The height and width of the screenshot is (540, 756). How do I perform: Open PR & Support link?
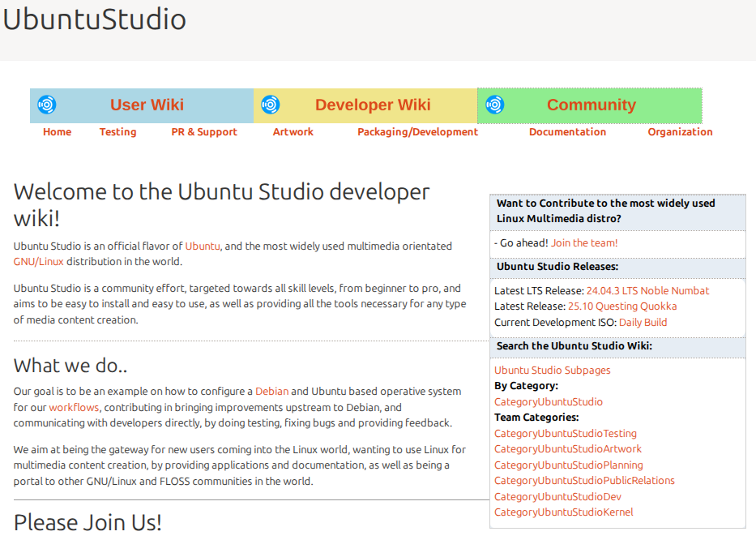204,131
